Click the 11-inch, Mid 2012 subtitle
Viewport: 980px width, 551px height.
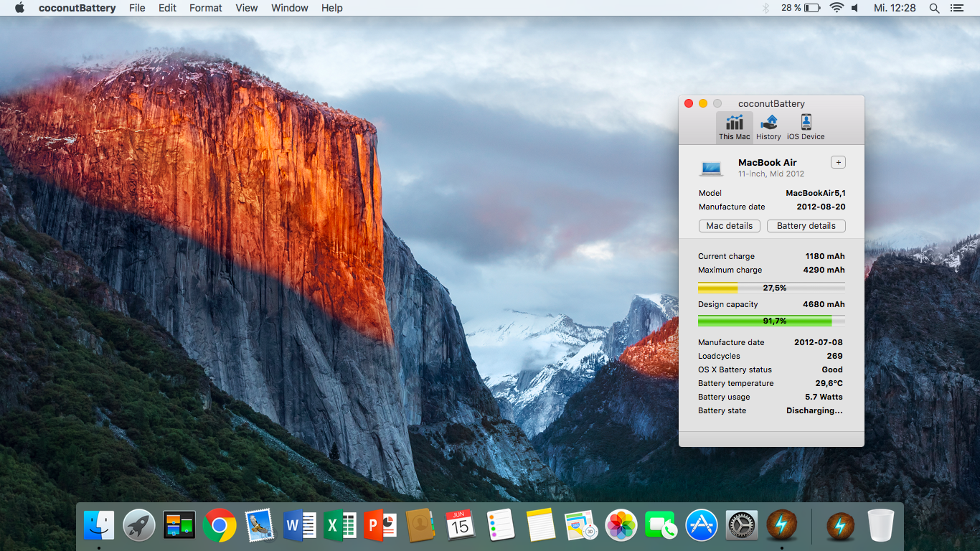(771, 174)
